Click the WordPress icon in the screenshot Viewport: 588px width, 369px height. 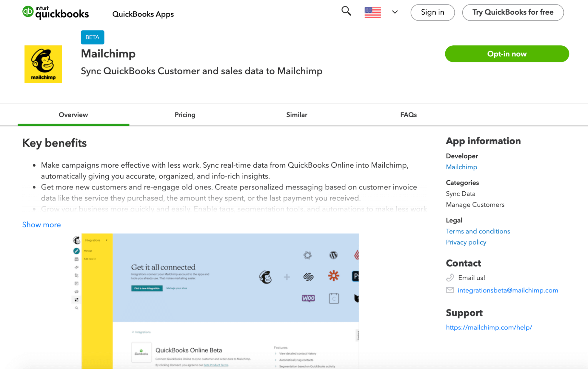[x=333, y=255]
